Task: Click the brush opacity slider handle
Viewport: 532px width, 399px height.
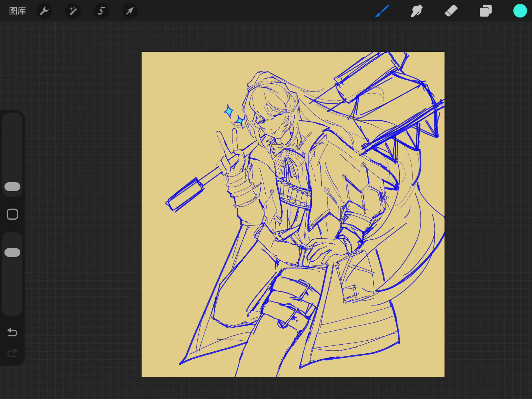Action: (12, 252)
